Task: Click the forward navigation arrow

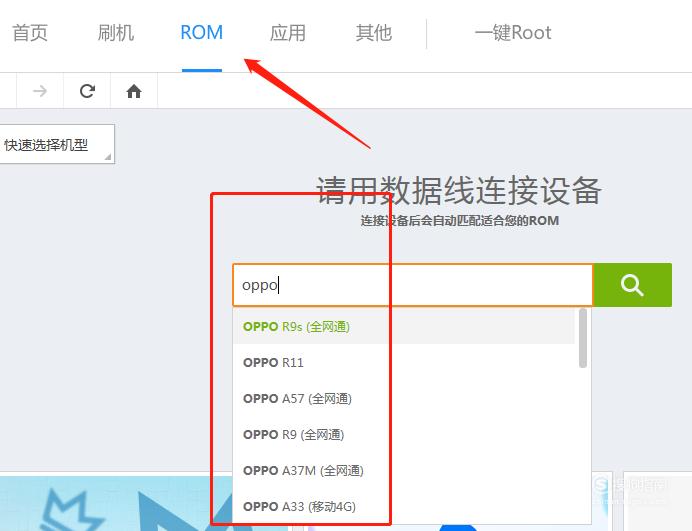Action: tap(40, 91)
